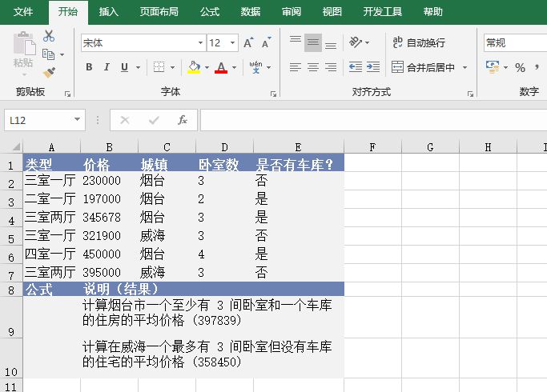Toggle italic formatting

107,67
